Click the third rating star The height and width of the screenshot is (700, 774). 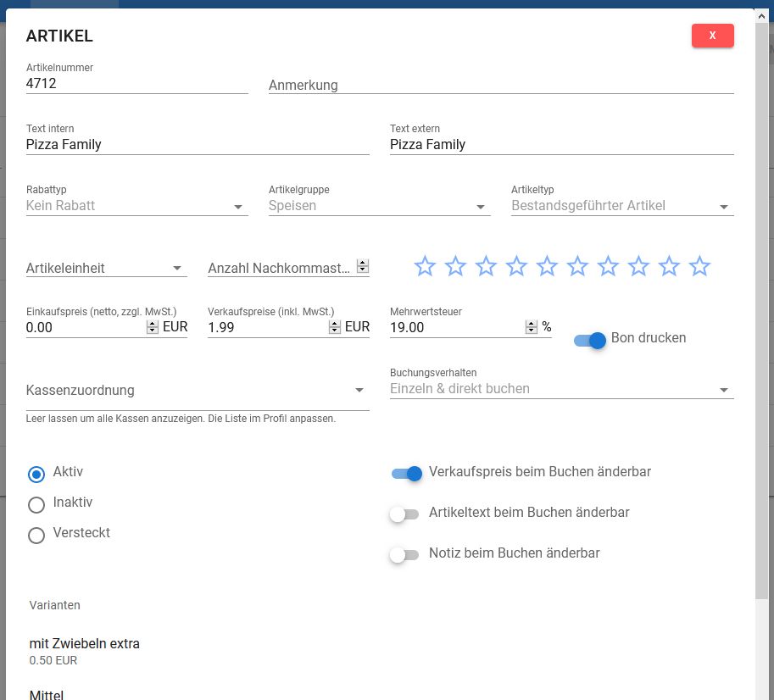pyautogui.click(x=486, y=267)
